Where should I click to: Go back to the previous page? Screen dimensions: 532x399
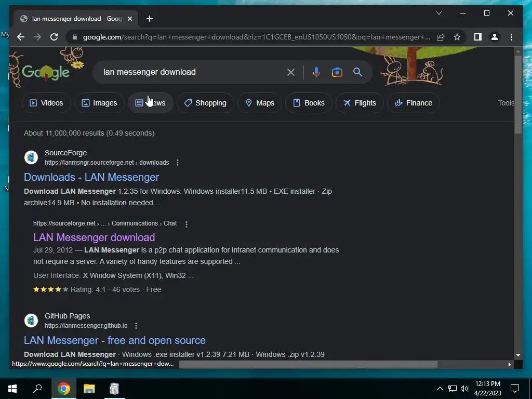[21, 37]
